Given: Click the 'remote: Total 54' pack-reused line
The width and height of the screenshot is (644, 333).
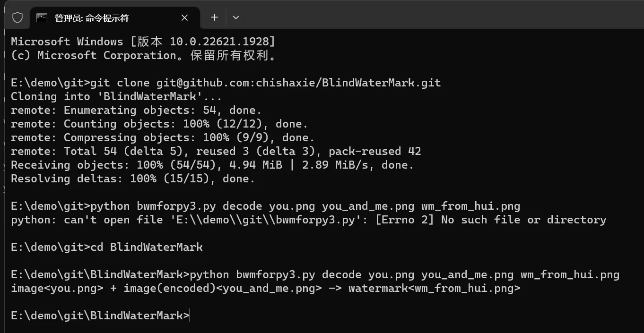Looking at the screenshot, I should click(x=216, y=151).
